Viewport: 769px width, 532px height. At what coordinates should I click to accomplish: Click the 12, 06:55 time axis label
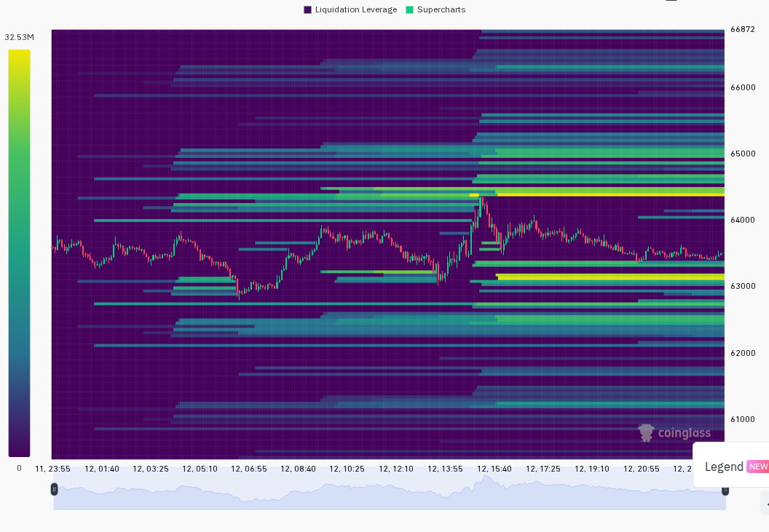pyautogui.click(x=249, y=469)
